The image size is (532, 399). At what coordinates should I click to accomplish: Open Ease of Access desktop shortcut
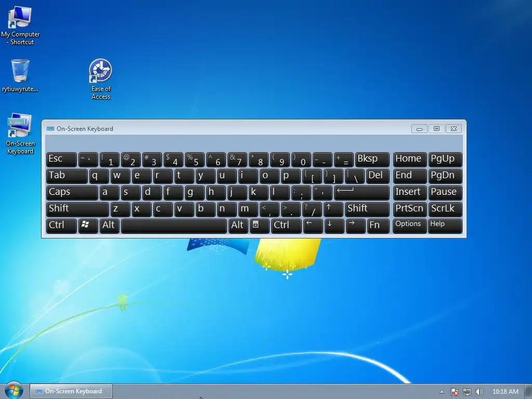pyautogui.click(x=100, y=79)
